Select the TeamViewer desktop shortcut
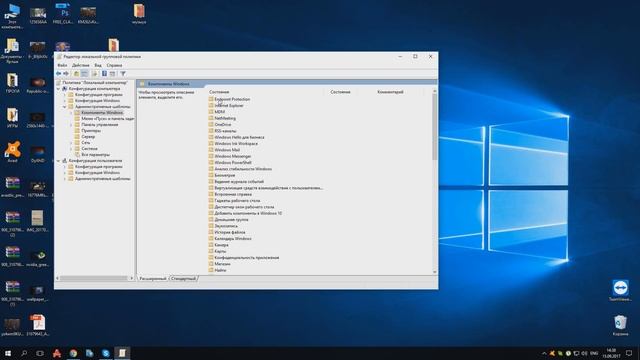 pos(620,290)
